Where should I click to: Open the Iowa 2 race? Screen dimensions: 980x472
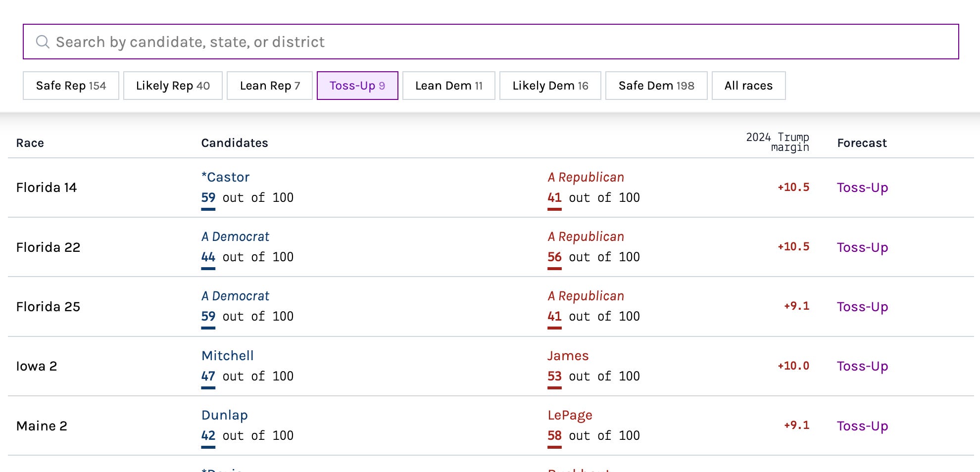37,366
